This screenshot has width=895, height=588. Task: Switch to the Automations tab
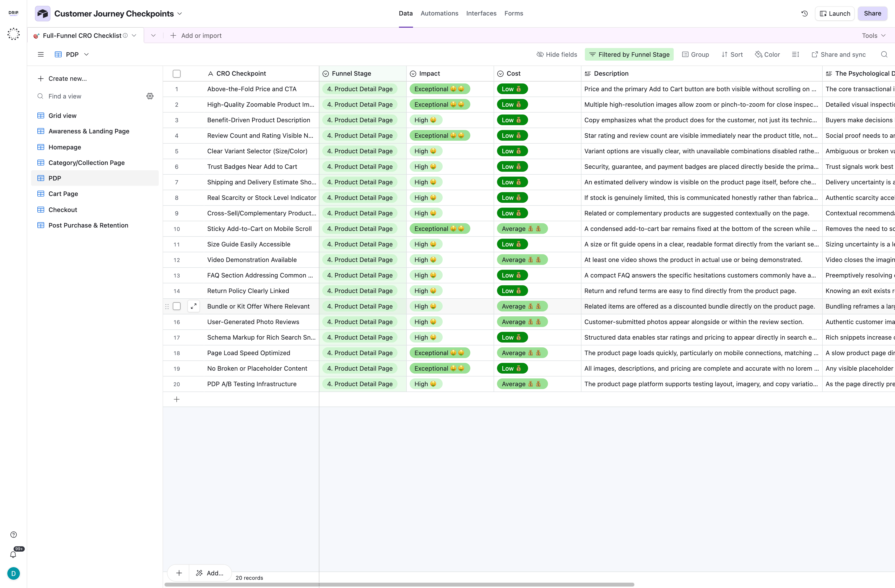439,14
